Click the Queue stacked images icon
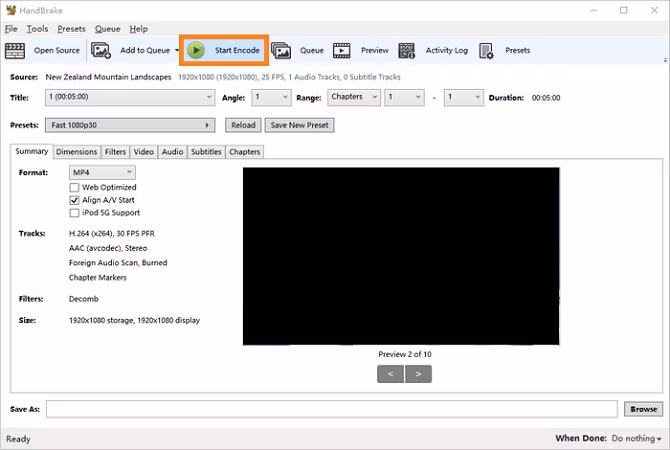The width and height of the screenshot is (670, 450). (281, 50)
